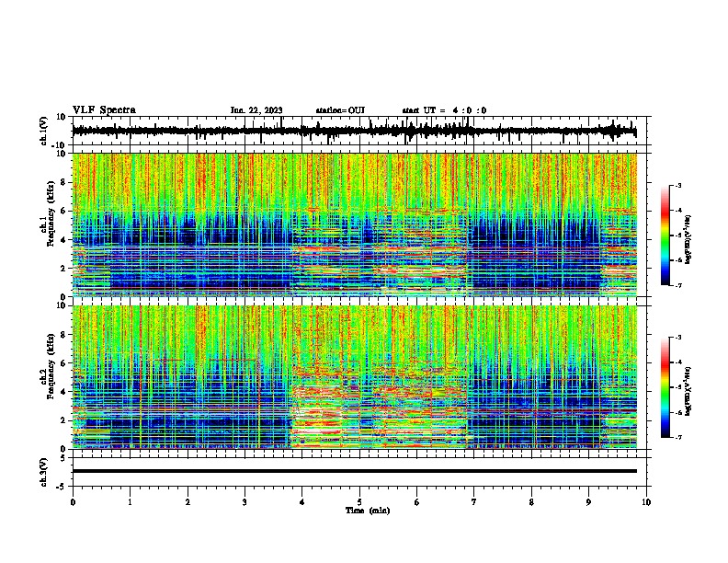Viewport: 728px width, 563px height.
Task: Select the "Jan. 22, 2023" date label
Action: pos(256,110)
